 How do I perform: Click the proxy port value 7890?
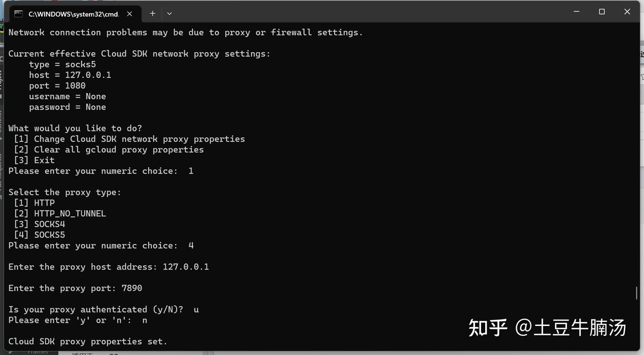pyautogui.click(x=132, y=288)
